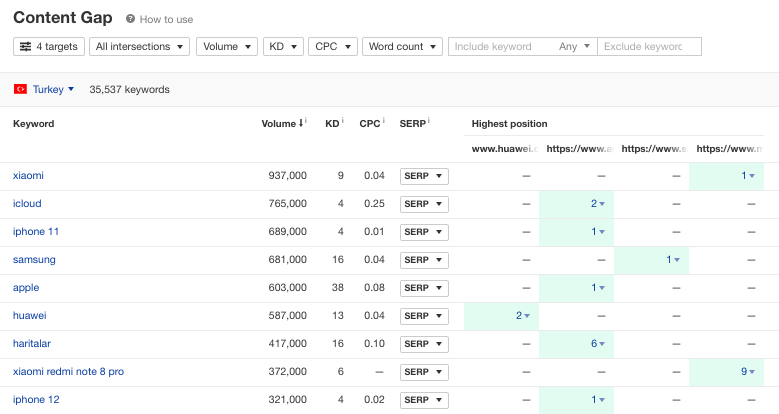Expand SERP dropdown for icloud row
779x414 pixels.
coord(424,204)
